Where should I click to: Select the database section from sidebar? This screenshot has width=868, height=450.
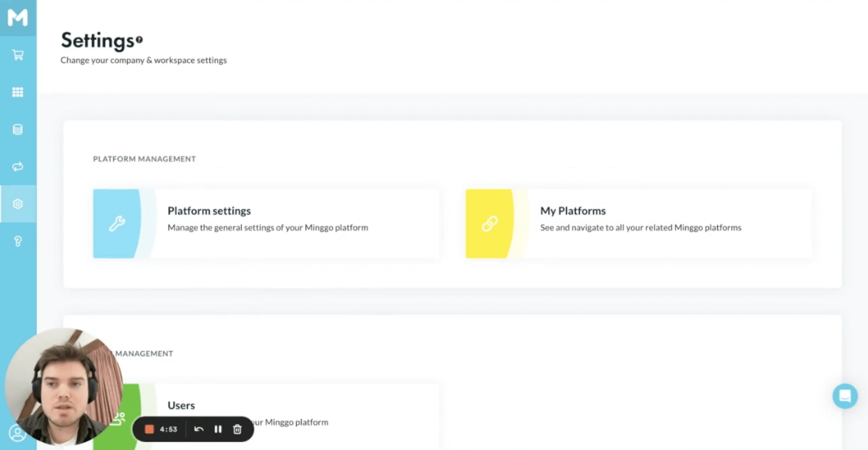(17, 129)
